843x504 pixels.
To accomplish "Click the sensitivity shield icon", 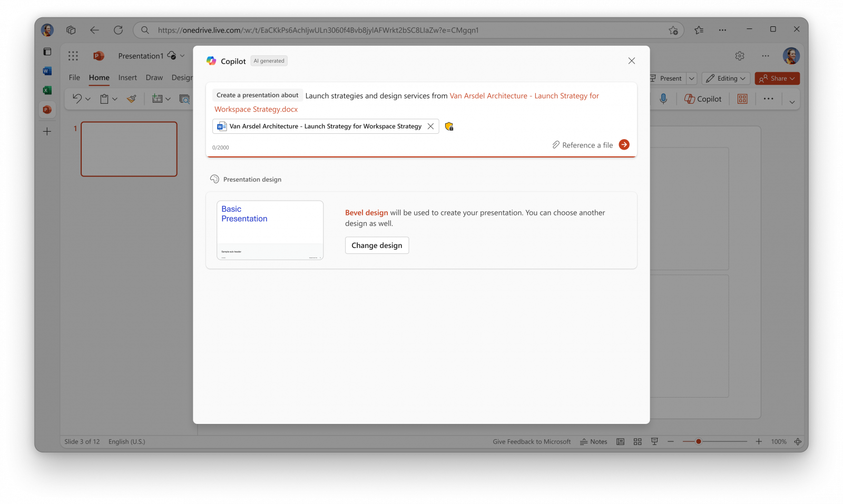I will click(449, 126).
